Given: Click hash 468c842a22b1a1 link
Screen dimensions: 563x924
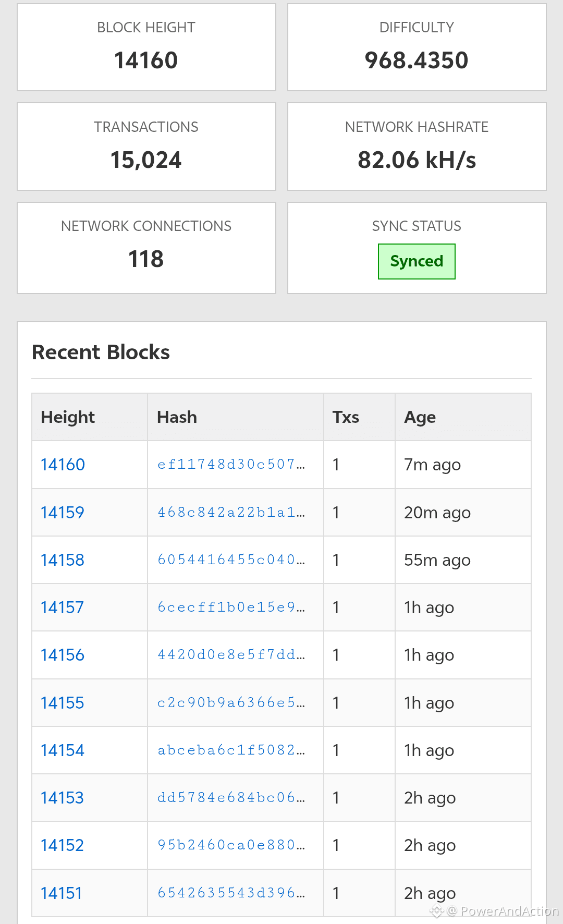Looking at the screenshot, I should click(x=231, y=513).
